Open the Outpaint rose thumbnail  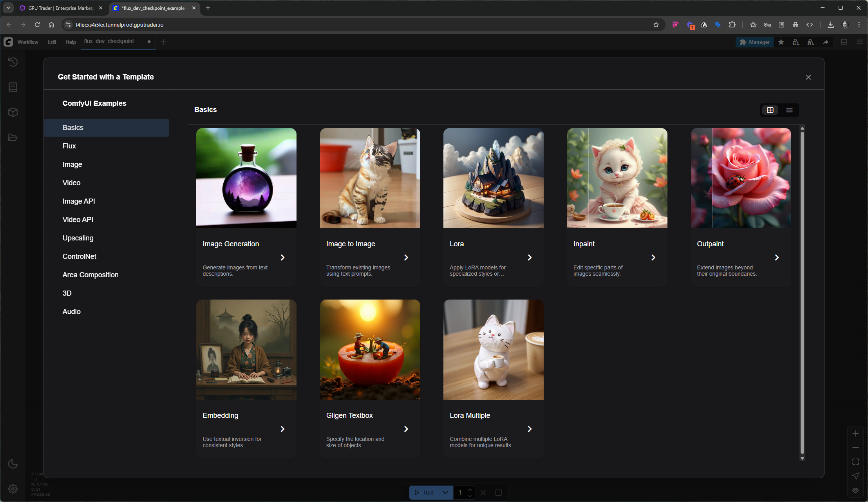(740, 178)
